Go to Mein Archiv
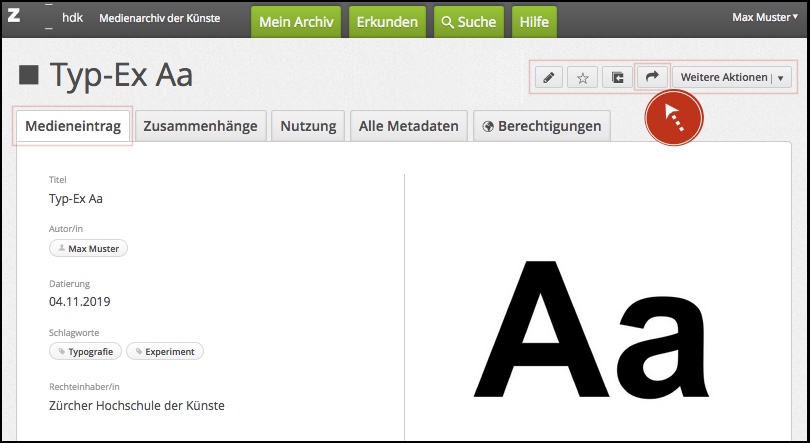 [295, 21]
